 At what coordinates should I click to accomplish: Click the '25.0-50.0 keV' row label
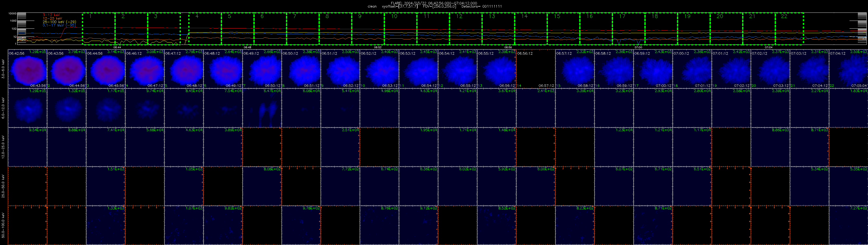[3, 186]
